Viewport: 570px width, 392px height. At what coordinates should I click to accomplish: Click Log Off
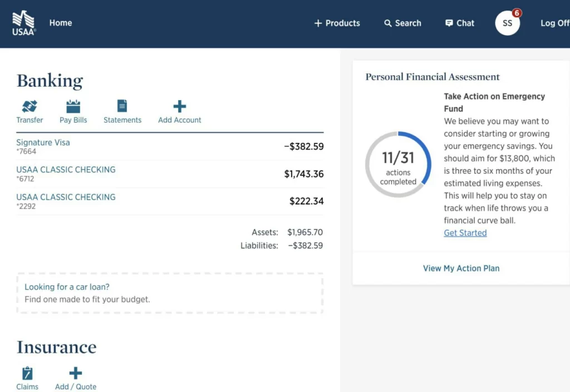pyautogui.click(x=555, y=23)
